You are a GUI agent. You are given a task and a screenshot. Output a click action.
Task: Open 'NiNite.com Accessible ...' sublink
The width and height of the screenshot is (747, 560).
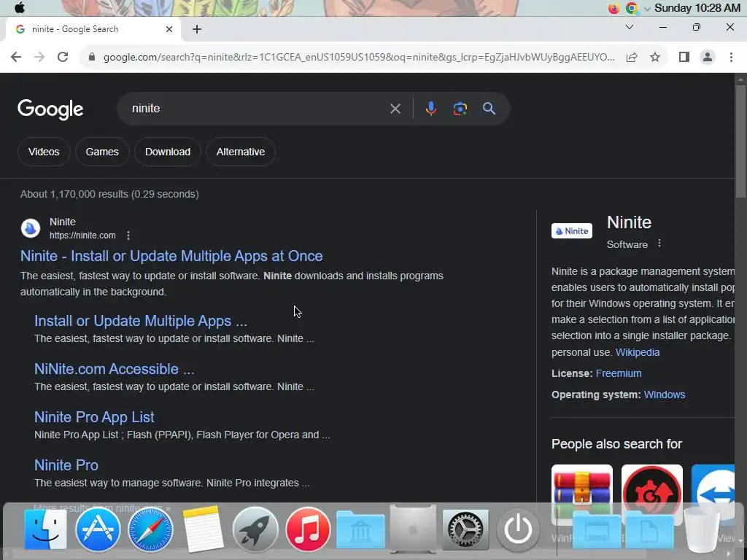(115, 369)
